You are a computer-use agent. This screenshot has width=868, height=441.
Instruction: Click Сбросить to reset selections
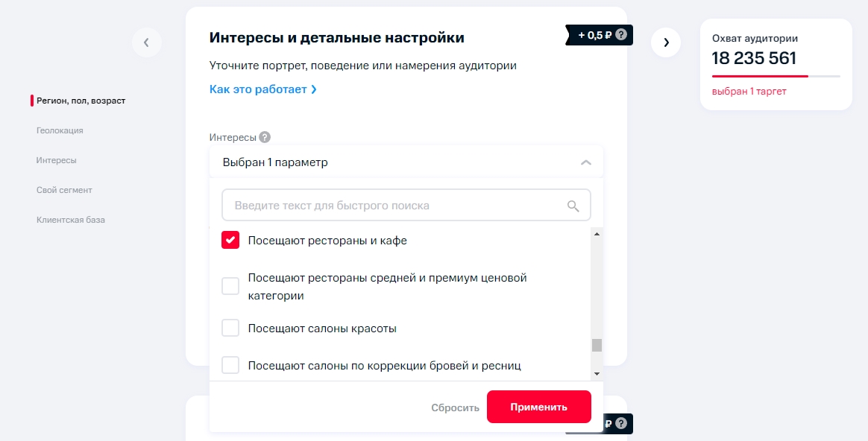(455, 407)
